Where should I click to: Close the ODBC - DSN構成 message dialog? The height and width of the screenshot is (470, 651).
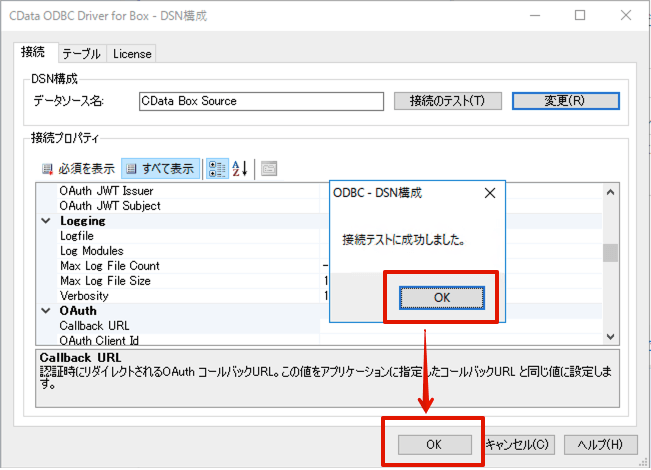tap(490, 193)
